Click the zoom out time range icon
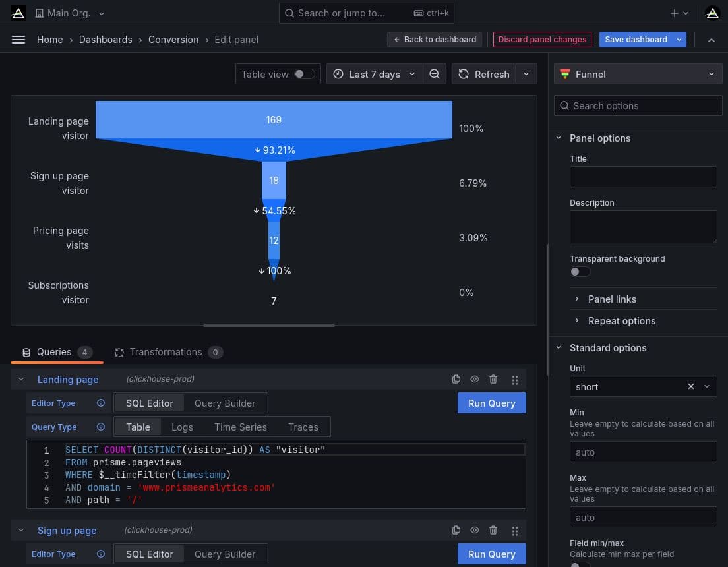 tap(435, 75)
